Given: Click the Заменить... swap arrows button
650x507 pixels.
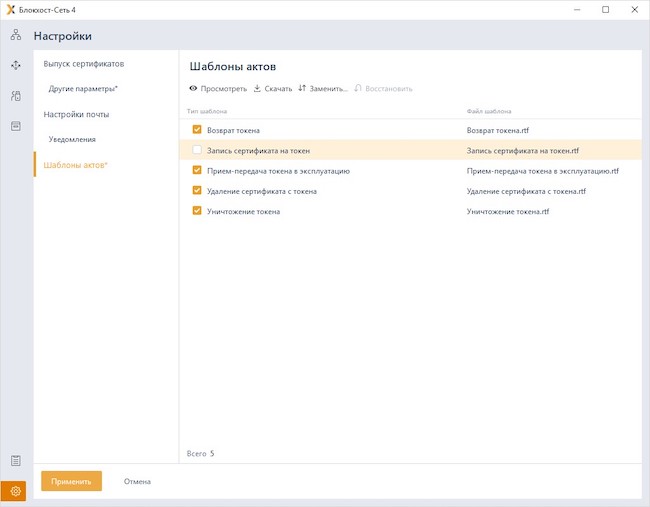Looking at the screenshot, I should tap(302, 89).
